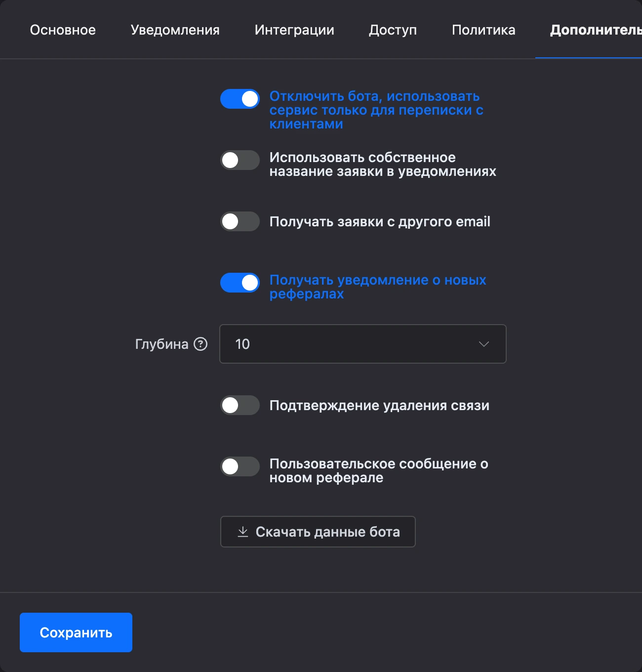
Task: Click the Сохранить button
Action: 76,632
